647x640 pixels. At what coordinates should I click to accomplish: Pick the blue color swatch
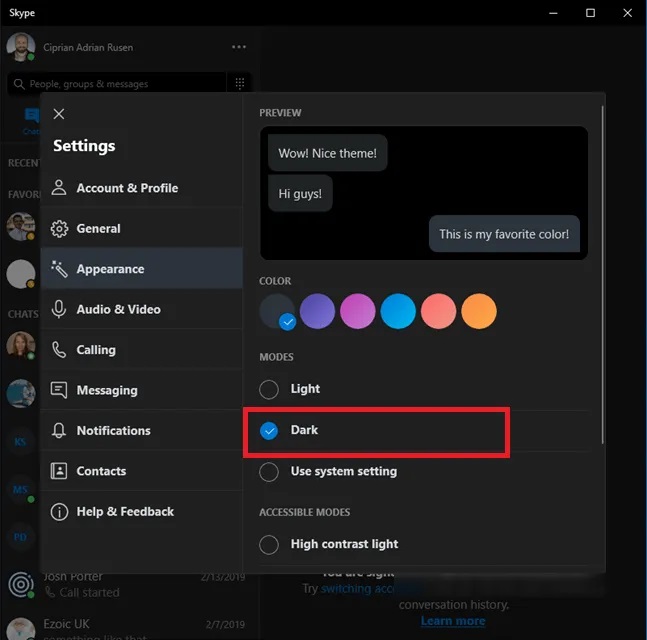[398, 311]
